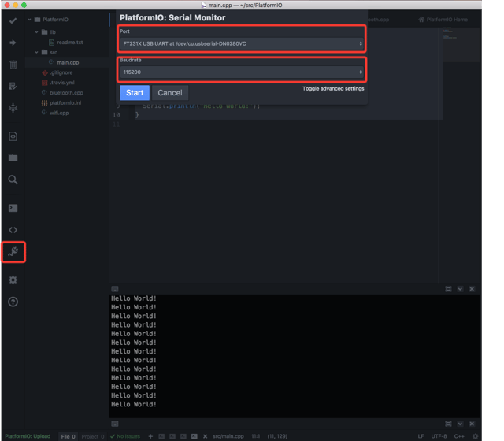Open wifi.cpp file
Screen dimensions: 504x441
point(59,113)
